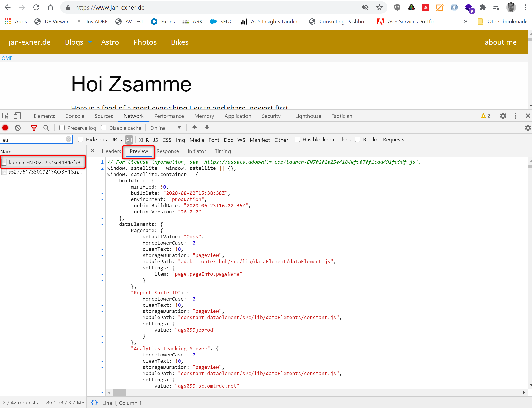
Task: Click the about me navigation link
Action: point(500,42)
